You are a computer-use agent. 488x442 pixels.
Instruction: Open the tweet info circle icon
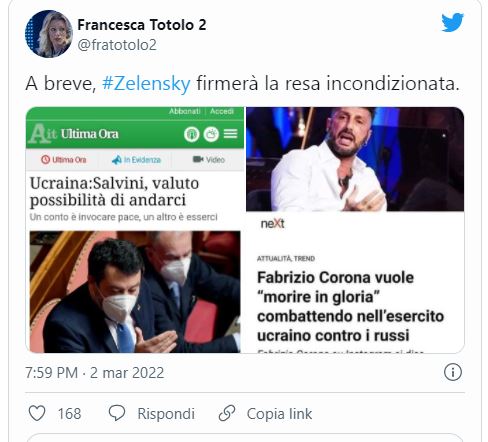click(x=453, y=372)
